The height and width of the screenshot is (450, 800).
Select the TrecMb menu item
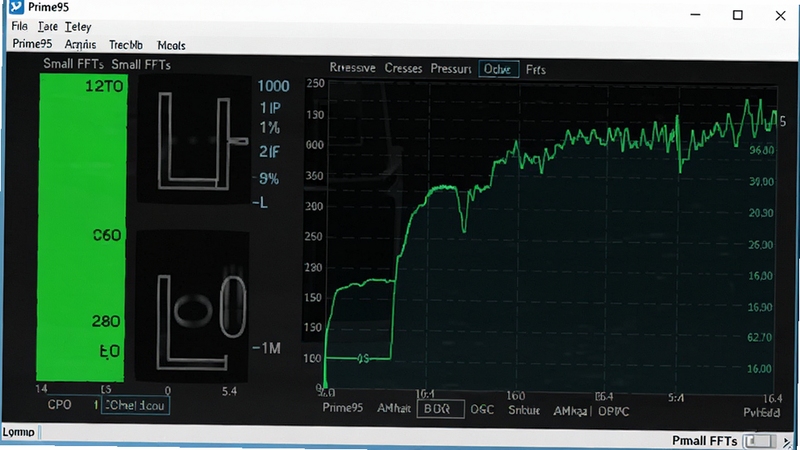[126, 45]
